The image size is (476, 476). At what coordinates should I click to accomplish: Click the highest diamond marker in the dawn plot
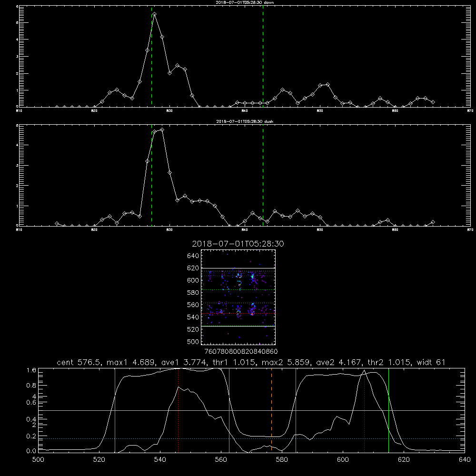point(155,14)
